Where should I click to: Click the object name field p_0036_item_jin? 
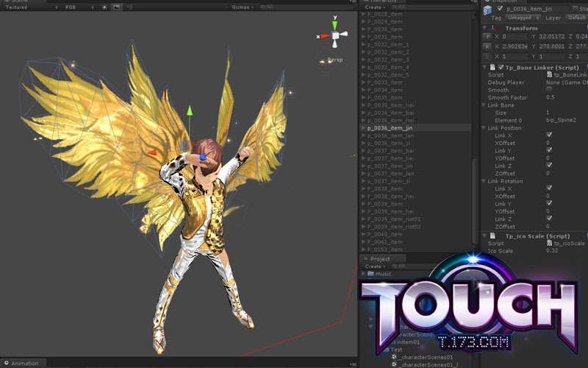pyautogui.click(x=537, y=9)
